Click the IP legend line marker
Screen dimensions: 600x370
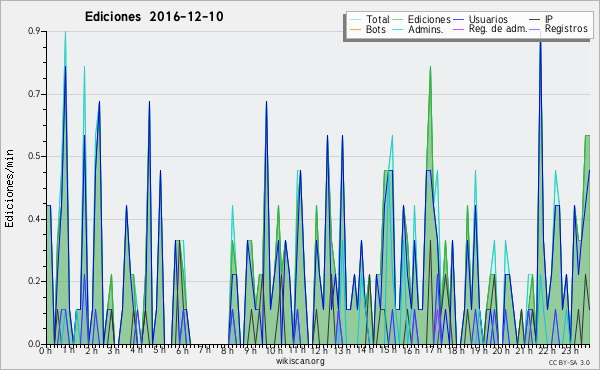click(x=535, y=20)
